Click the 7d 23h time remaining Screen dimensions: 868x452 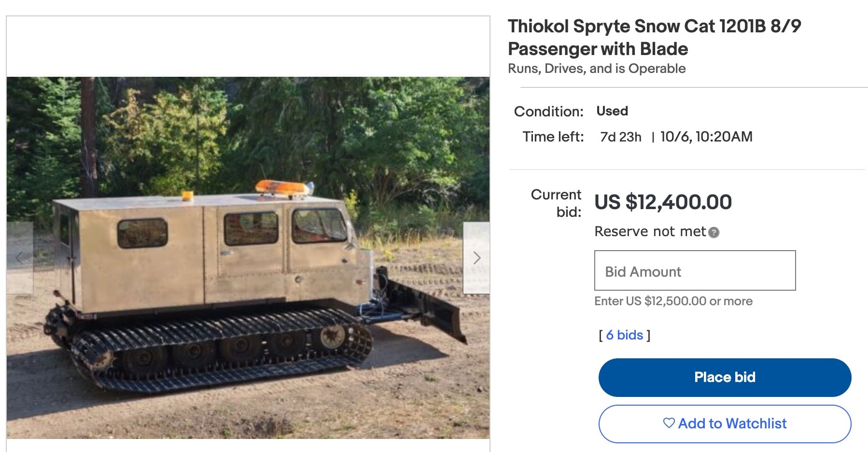pyautogui.click(x=620, y=137)
